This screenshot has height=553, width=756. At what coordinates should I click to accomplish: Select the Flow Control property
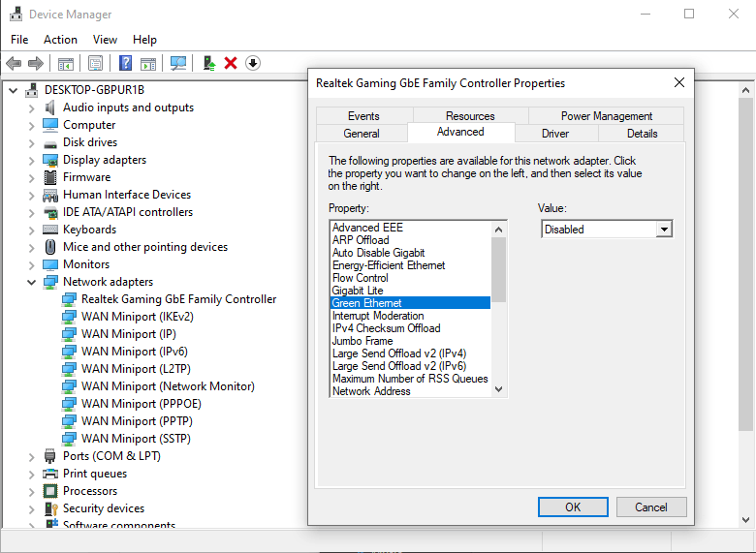point(410,278)
